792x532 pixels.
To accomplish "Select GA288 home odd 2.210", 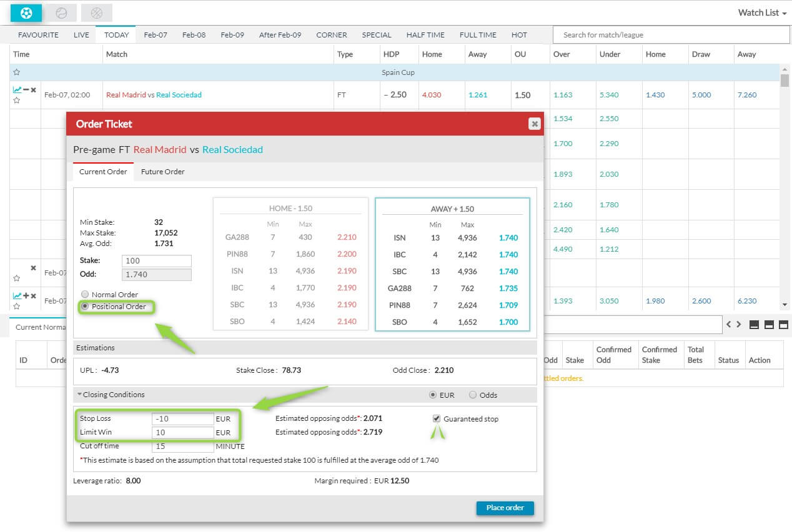I will (347, 237).
